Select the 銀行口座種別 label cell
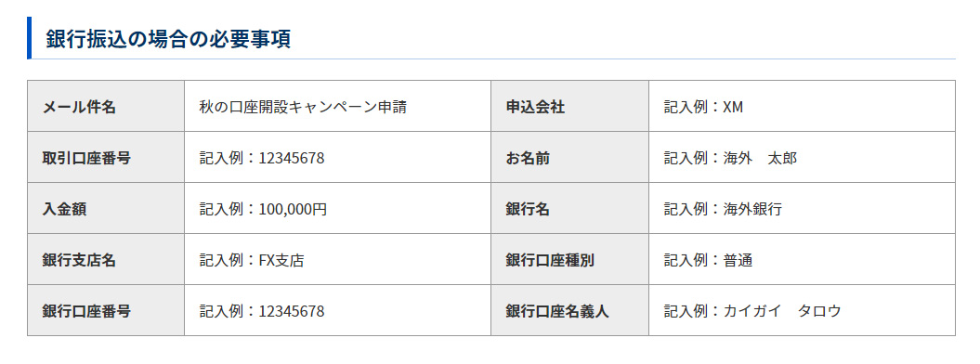The height and width of the screenshot is (364, 980). 570,260
